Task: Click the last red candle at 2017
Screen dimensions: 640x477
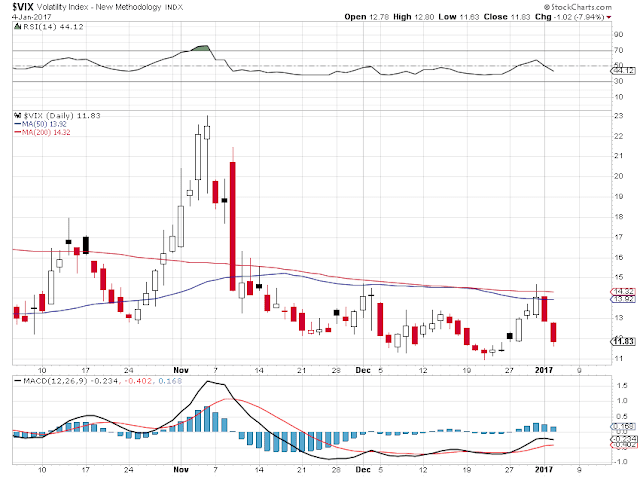Action: point(553,332)
